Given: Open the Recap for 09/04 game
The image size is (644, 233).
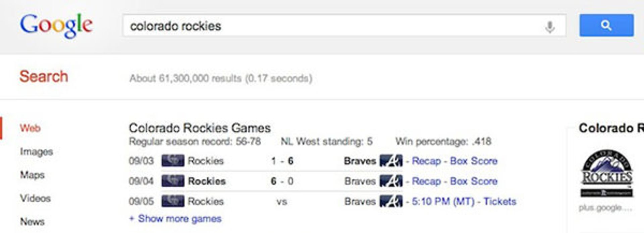Looking at the screenshot, I should 426,181.
